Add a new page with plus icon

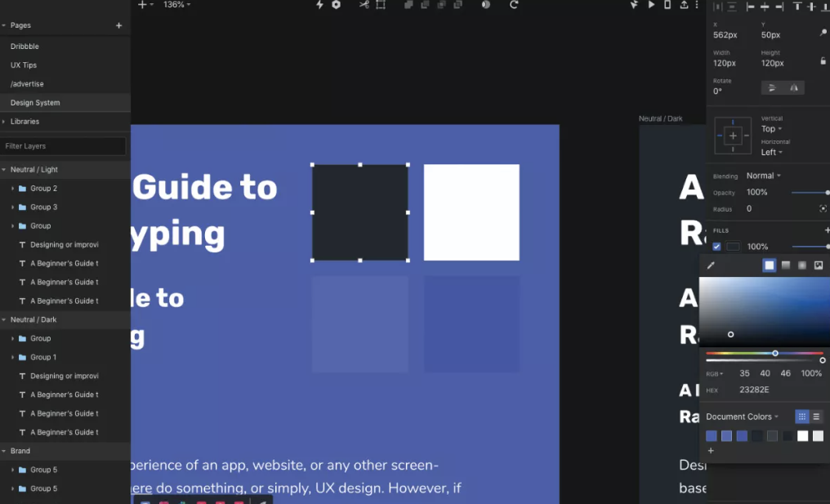118,25
